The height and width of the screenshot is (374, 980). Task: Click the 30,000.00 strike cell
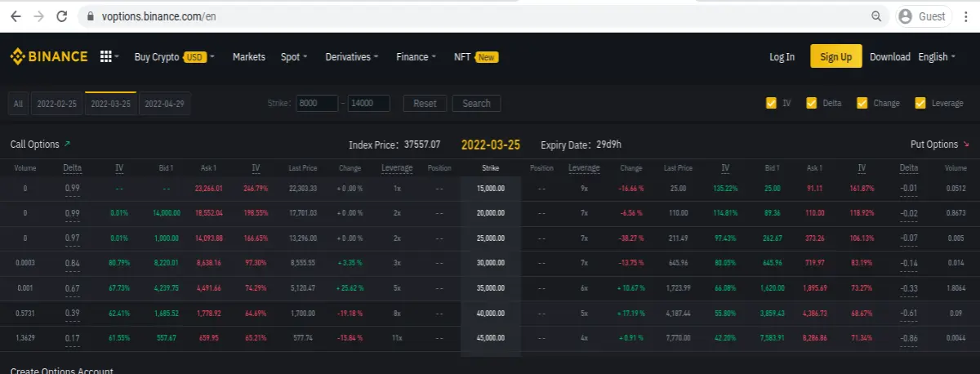point(491,264)
